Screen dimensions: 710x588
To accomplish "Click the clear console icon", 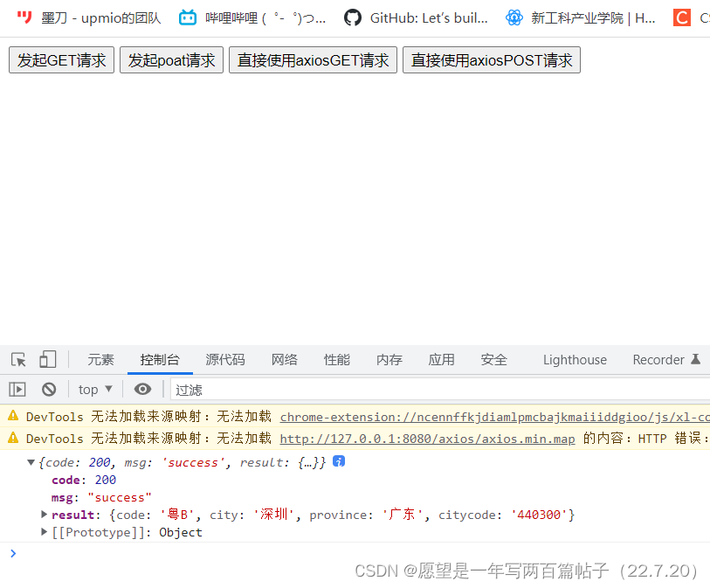I will [49, 389].
